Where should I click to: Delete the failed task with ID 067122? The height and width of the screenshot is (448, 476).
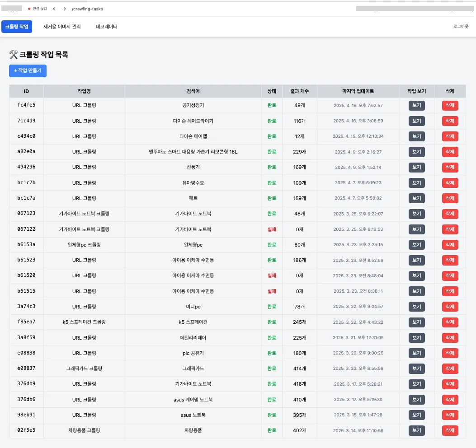click(450, 229)
